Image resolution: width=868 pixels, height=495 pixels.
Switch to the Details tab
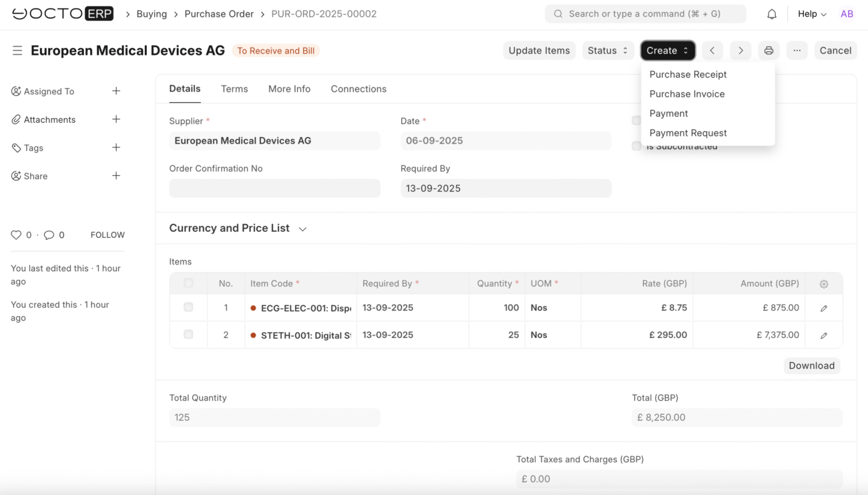pyautogui.click(x=185, y=89)
